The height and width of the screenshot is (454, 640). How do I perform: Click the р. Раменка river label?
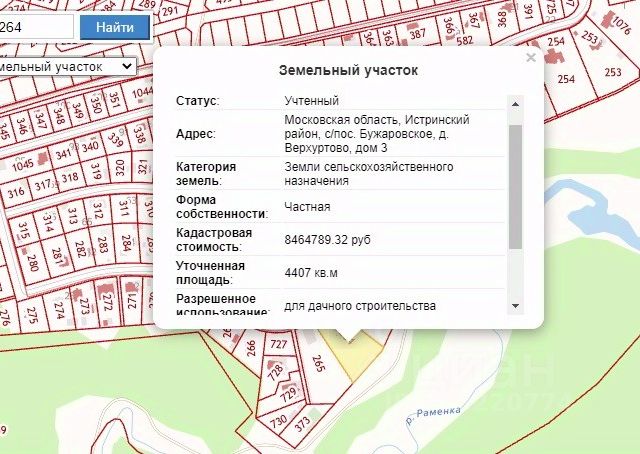[x=433, y=415]
